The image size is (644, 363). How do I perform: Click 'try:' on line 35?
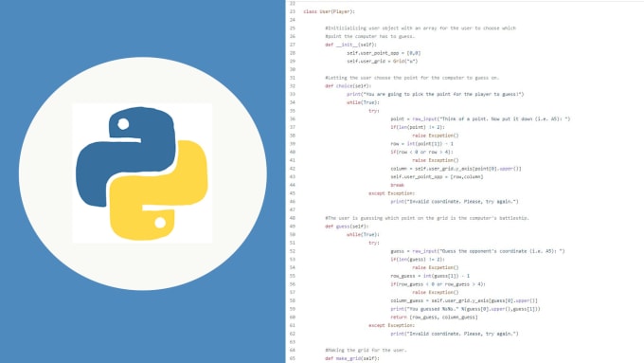coord(374,111)
